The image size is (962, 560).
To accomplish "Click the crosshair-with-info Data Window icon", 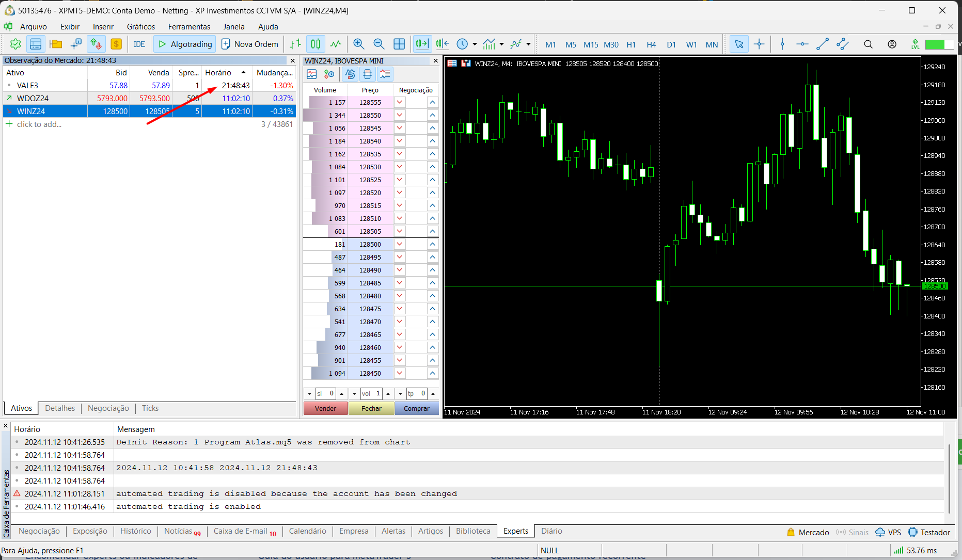I will tap(76, 44).
